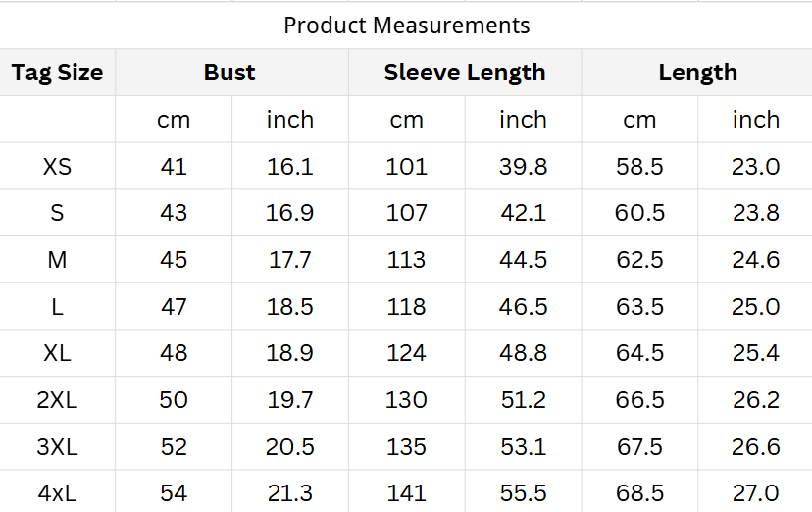The width and height of the screenshot is (812, 512).
Task: Click the length value 63.5
Action: (x=639, y=307)
